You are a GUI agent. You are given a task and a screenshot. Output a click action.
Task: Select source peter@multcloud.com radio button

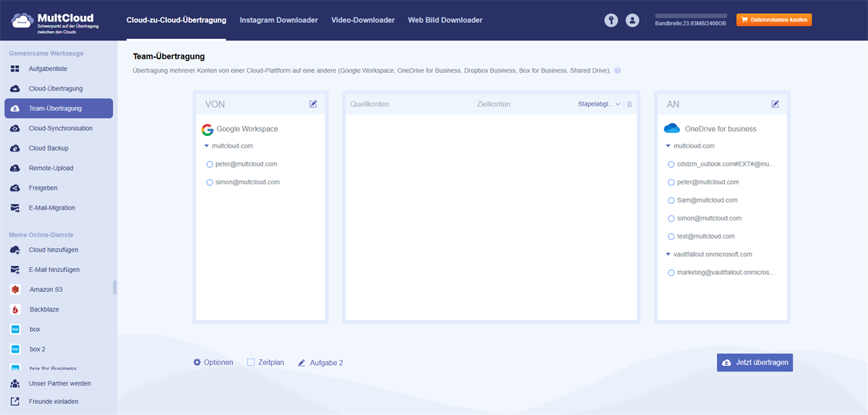point(210,164)
